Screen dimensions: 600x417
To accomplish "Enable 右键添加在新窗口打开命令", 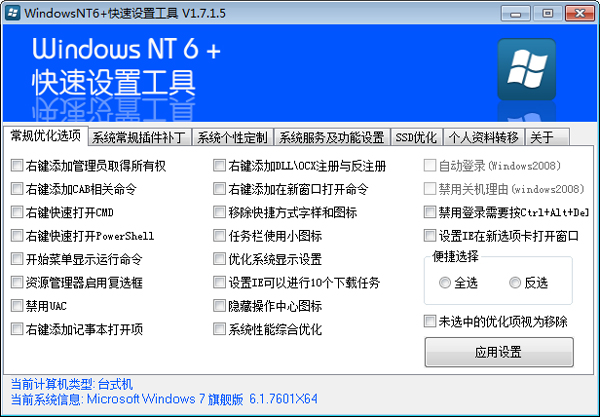I will click(x=219, y=189).
